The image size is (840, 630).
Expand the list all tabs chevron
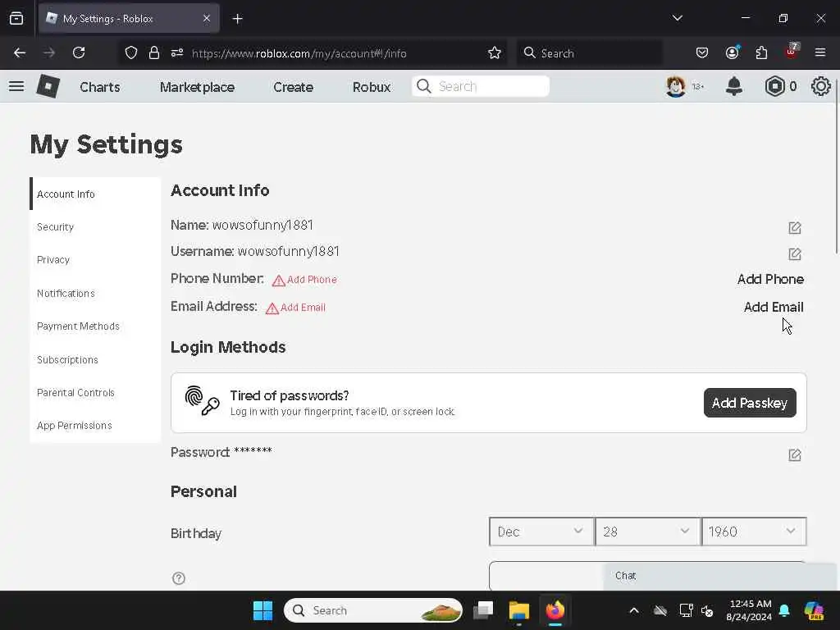(x=677, y=18)
